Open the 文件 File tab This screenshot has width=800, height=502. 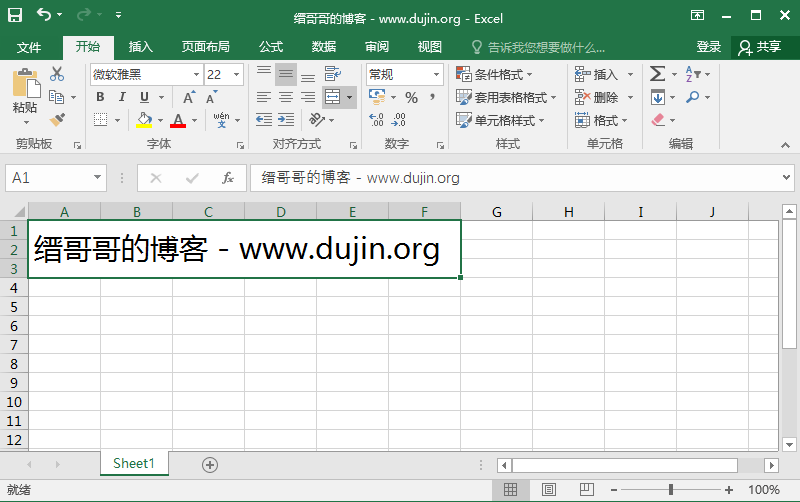(x=29, y=47)
